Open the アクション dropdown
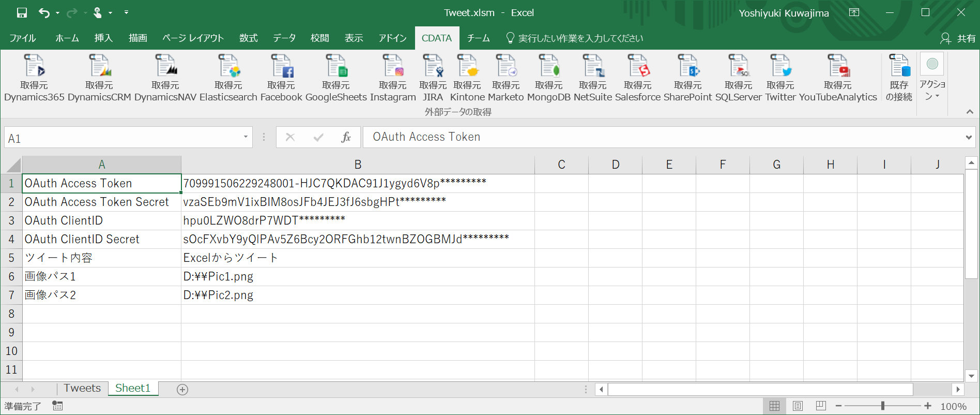This screenshot has height=415, width=980. tap(932, 78)
